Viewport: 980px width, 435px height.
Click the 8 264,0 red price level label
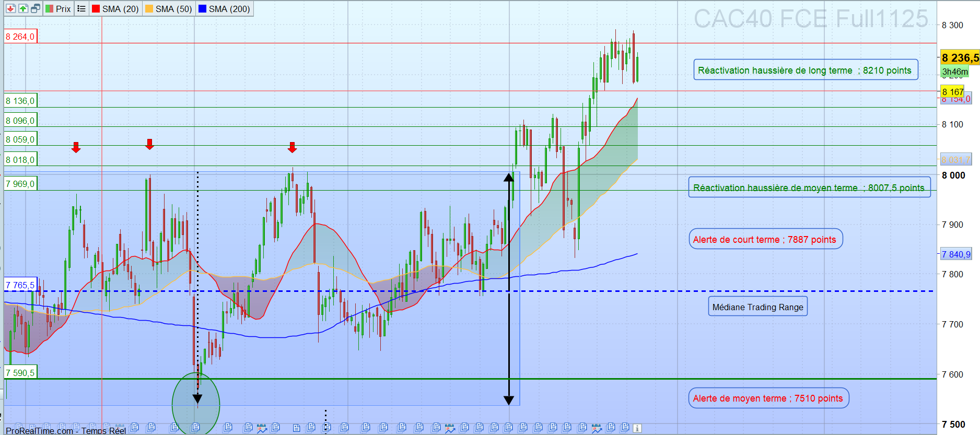tap(20, 37)
